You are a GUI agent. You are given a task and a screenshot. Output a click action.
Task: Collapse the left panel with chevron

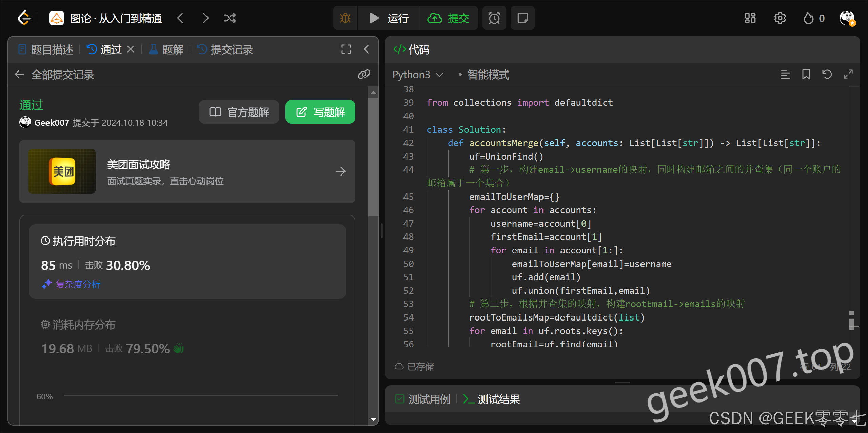coord(367,49)
